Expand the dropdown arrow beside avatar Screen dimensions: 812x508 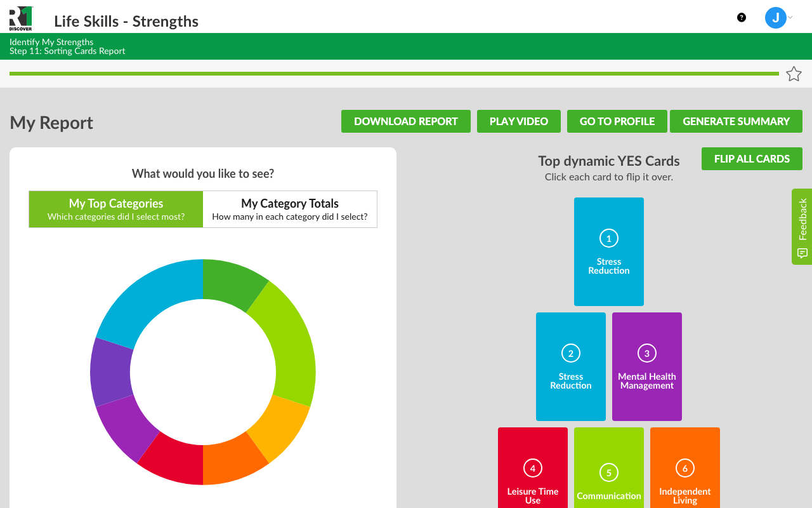coord(790,17)
